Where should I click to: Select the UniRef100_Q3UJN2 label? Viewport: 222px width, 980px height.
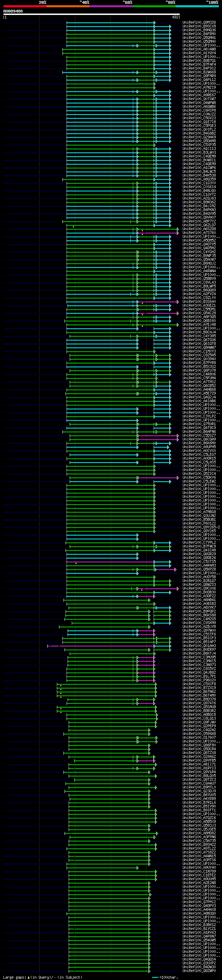click(199, 516)
